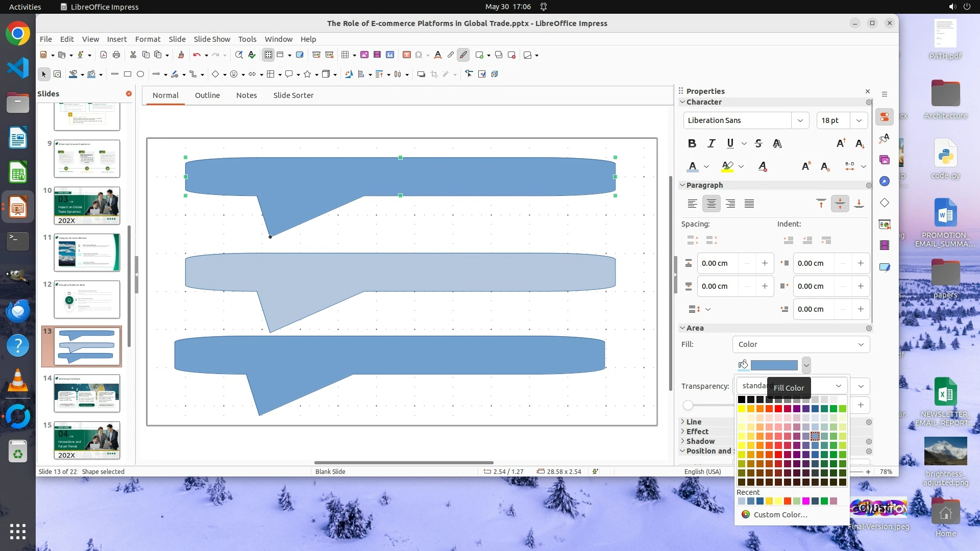Pick black swatch in color palette

pos(742,399)
